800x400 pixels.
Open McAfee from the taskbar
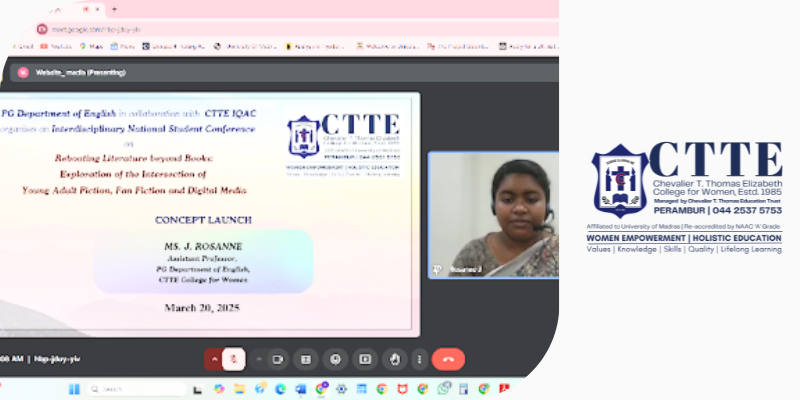tap(402, 389)
